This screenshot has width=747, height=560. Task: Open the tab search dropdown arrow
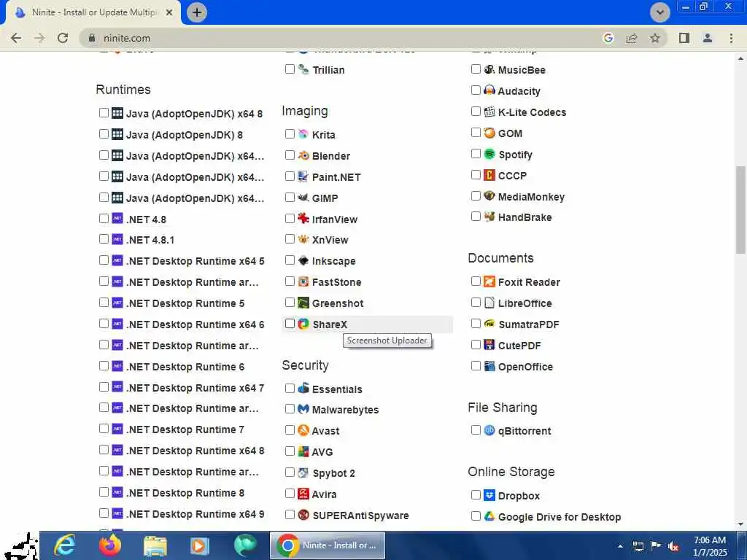(x=659, y=12)
